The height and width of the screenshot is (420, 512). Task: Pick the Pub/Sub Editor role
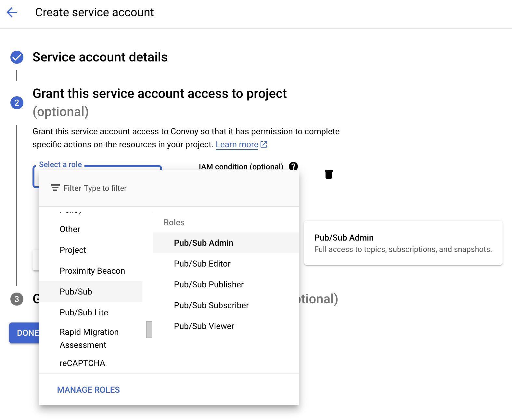pos(202,264)
